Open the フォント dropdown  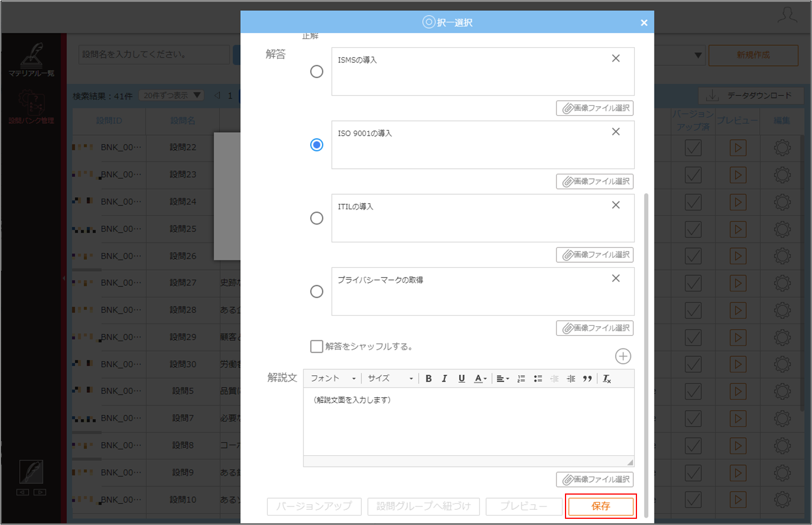pyautogui.click(x=333, y=379)
